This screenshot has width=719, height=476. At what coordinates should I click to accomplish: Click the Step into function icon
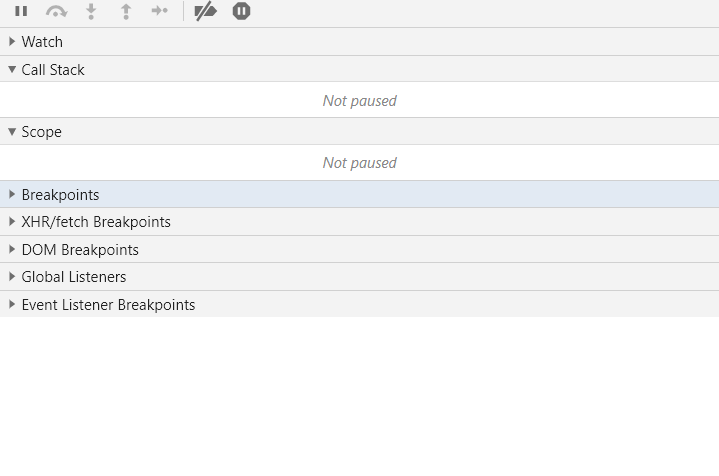(x=91, y=12)
